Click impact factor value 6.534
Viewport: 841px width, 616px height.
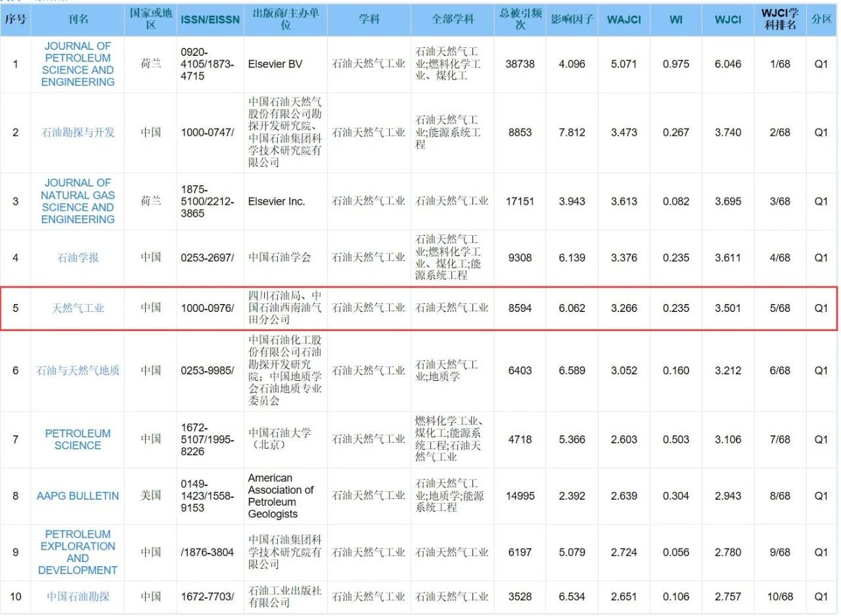tap(572, 597)
